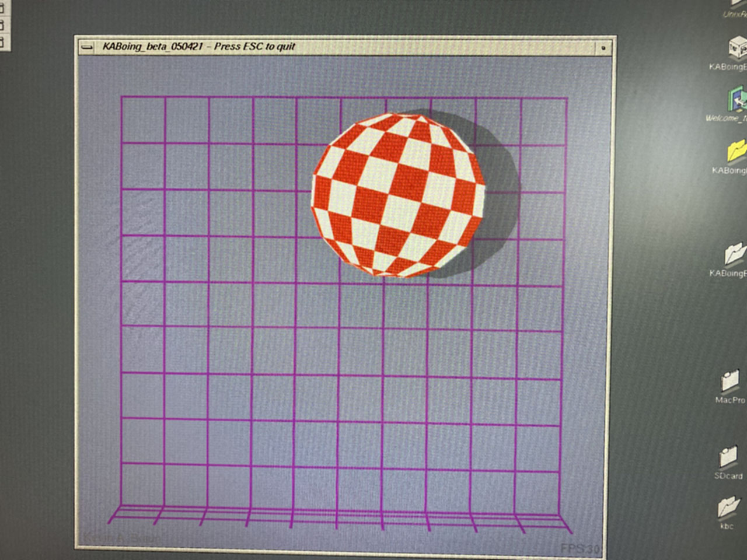Select the SDcard drive desktop icon
Viewport: 747px width, 560px height.
728,457
